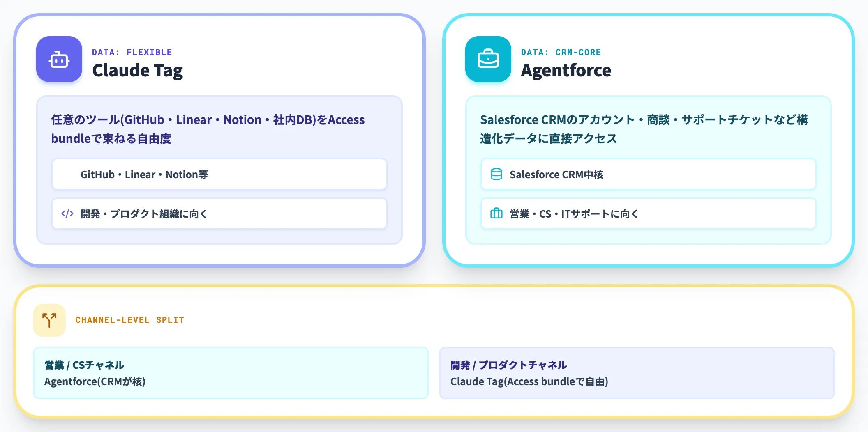Click the code brackets icon beside 開発・プロダクト組織に向く
This screenshot has height=432, width=868.
67,214
